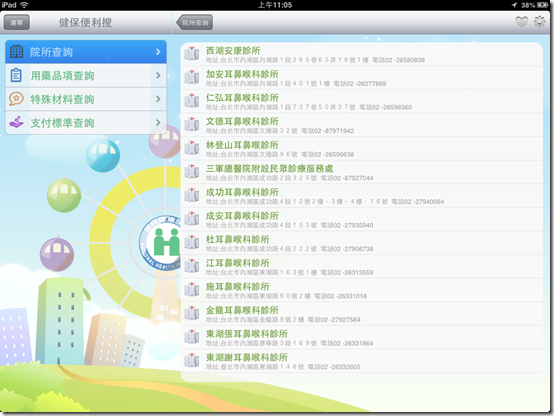This screenshot has height=416, width=554.
Task: Open 江耳鼻喉科診所 clinic entry
Action: click(362, 267)
